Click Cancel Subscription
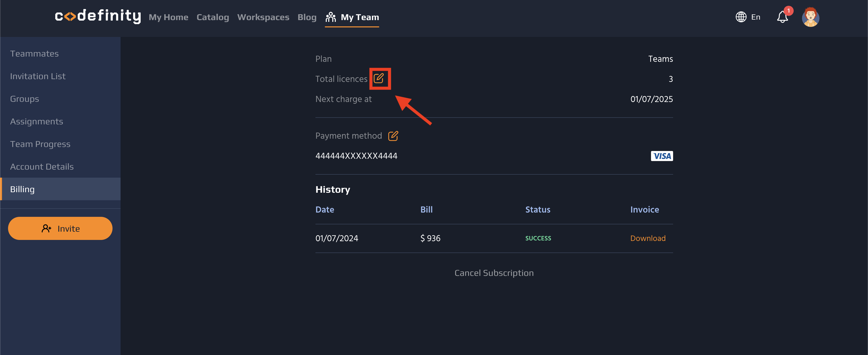Viewport: 868px width, 355px height. 494,273
